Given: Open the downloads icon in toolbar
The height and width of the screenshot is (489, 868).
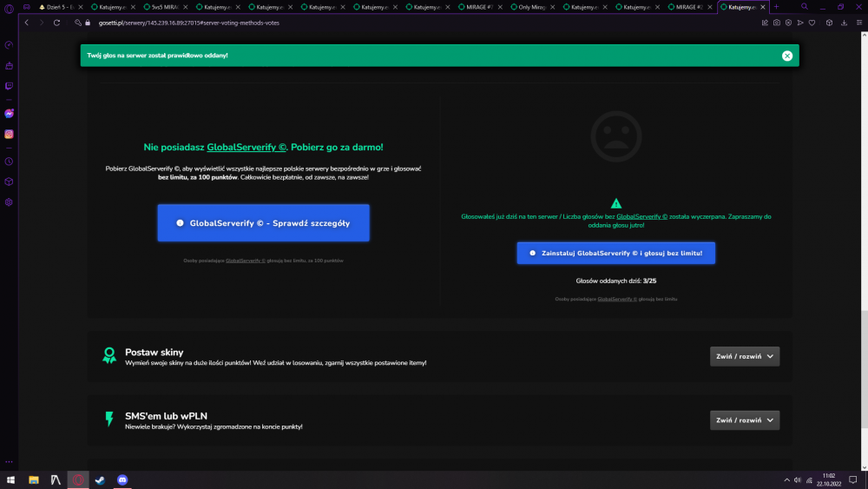Looking at the screenshot, I should click(845, 23).
